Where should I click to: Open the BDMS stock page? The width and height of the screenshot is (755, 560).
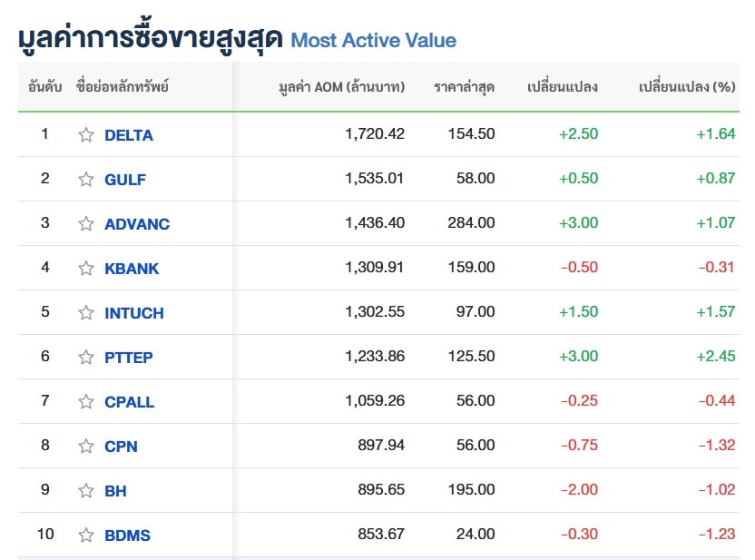(127, 535)
